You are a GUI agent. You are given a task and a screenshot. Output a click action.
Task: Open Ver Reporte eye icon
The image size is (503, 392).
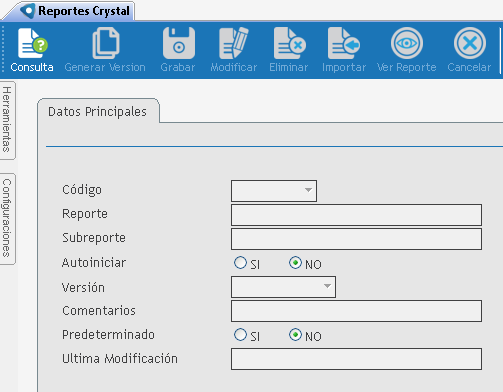[x=407, y=43]
